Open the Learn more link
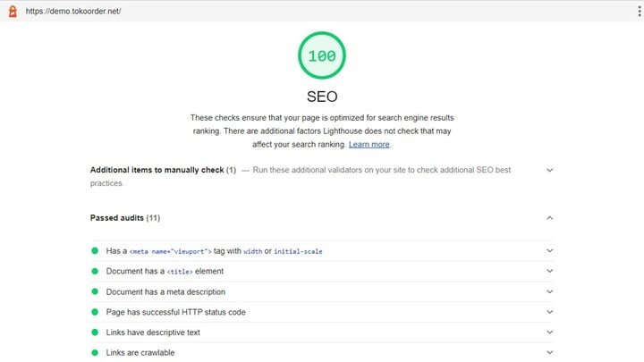644x362 pixels. pyautogui.click(x=369, y=144)
